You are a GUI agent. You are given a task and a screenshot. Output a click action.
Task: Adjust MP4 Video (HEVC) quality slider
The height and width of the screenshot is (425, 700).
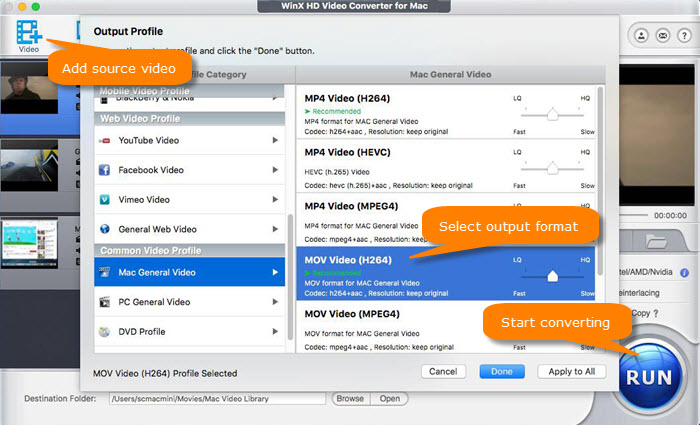tap(552, 168)
